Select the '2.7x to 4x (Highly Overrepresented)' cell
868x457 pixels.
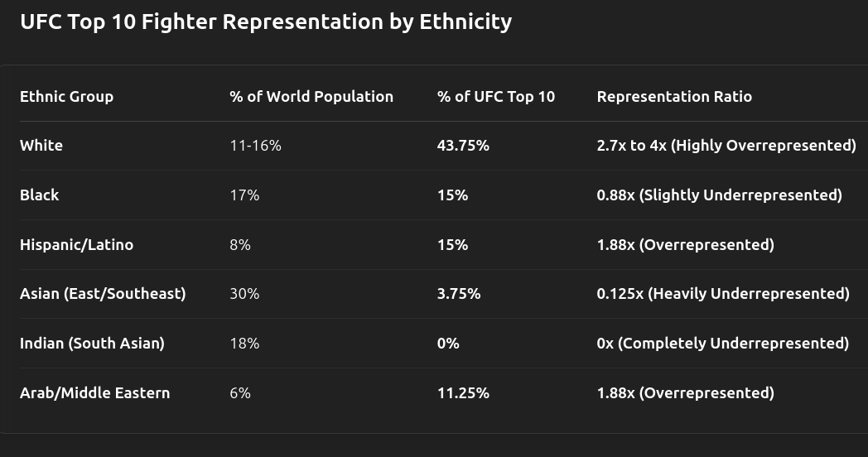[x=726, y=145]
